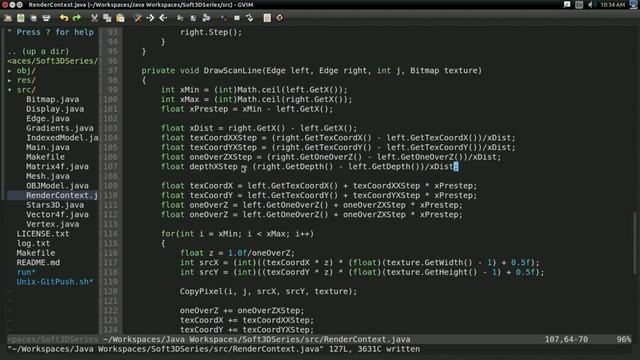640x360 pixels.
Task: Select the run* executable entry
Action: (26, 272)
